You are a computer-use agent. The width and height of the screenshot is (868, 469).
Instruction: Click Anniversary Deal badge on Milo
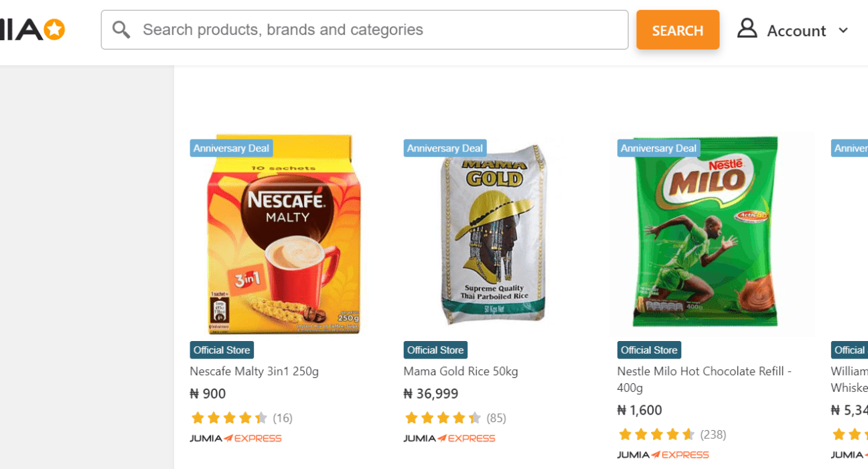click(658, 148)
